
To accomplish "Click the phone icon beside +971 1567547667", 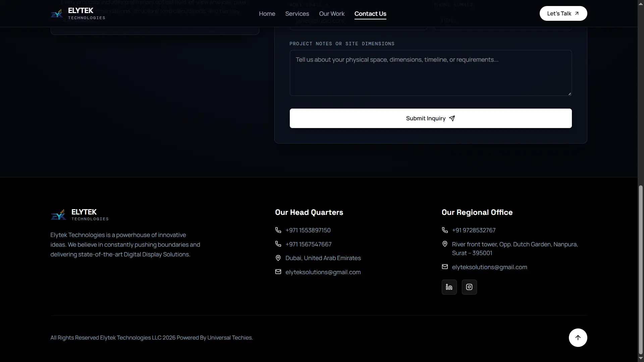I will point(278,244).
